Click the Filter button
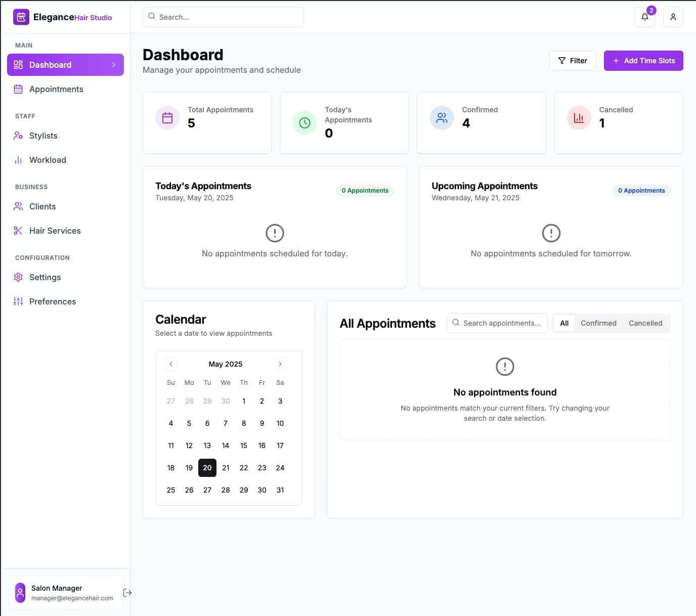The image size is (696, 616). 573,61
